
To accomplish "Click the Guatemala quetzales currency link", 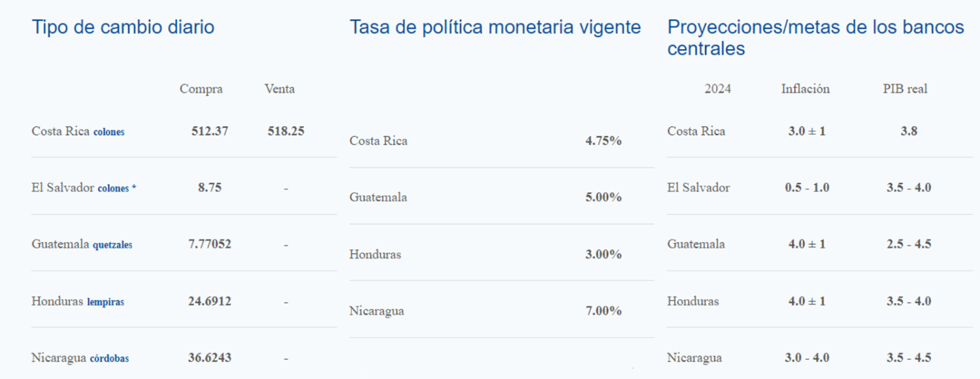I will (x=112, y=245).
